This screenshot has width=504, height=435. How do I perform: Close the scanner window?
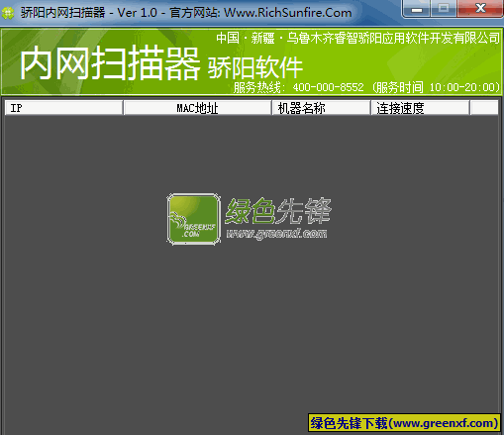[x=480, y=8]
